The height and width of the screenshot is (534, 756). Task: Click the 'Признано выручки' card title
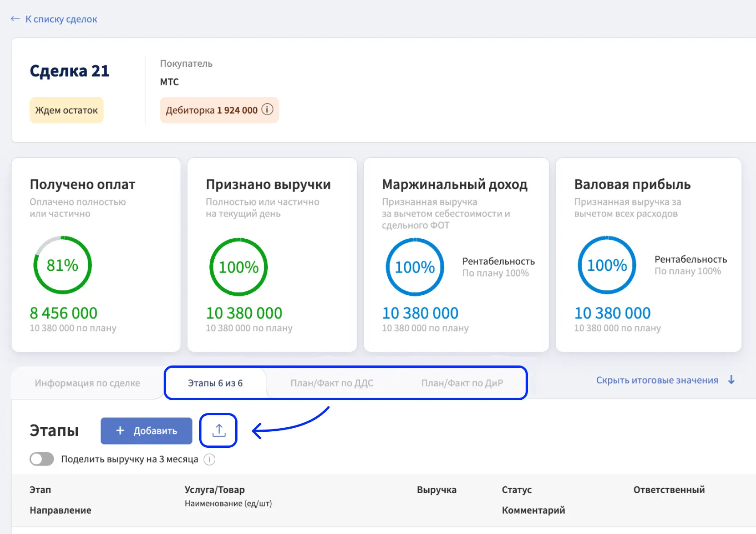tap(268, 184)
